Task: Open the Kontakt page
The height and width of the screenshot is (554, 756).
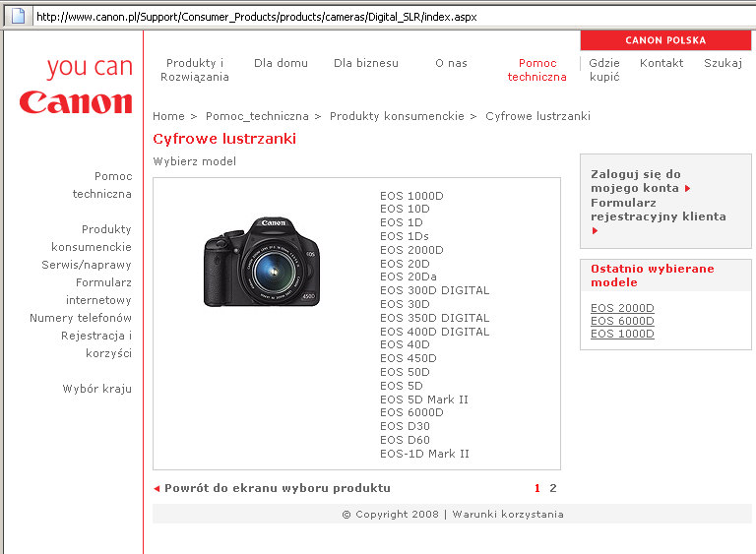Action: (x=661, y=63)
